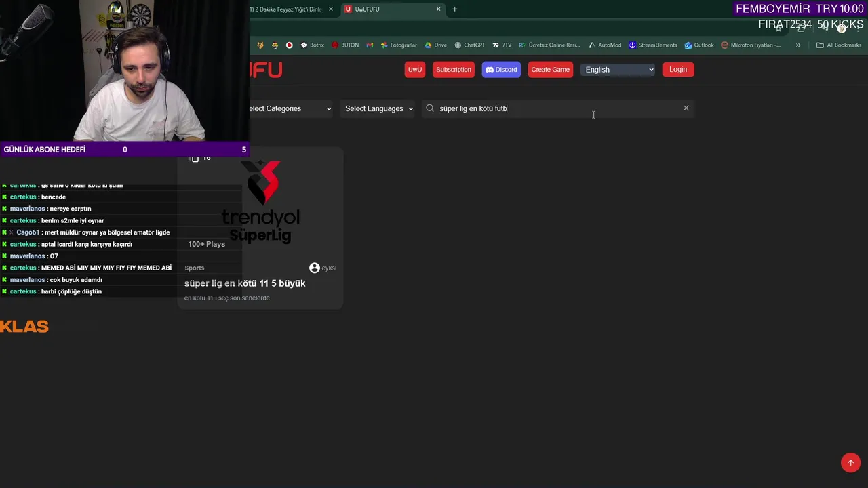Close the 2 Dakika Feyyaz Yiğit'i tab

331,9
